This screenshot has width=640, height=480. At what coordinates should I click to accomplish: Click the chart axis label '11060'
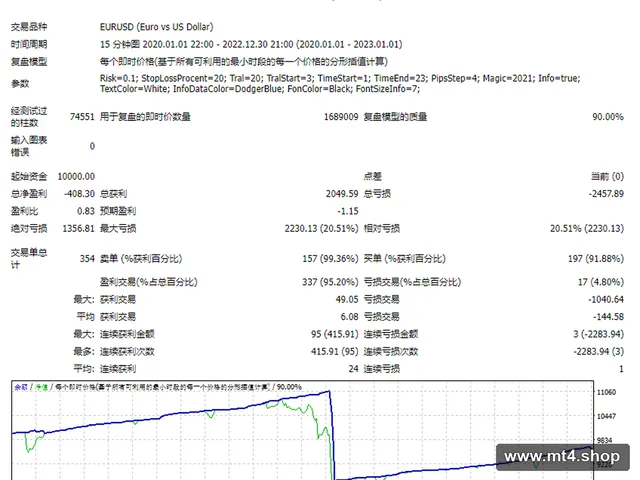[x=606, y=392]
